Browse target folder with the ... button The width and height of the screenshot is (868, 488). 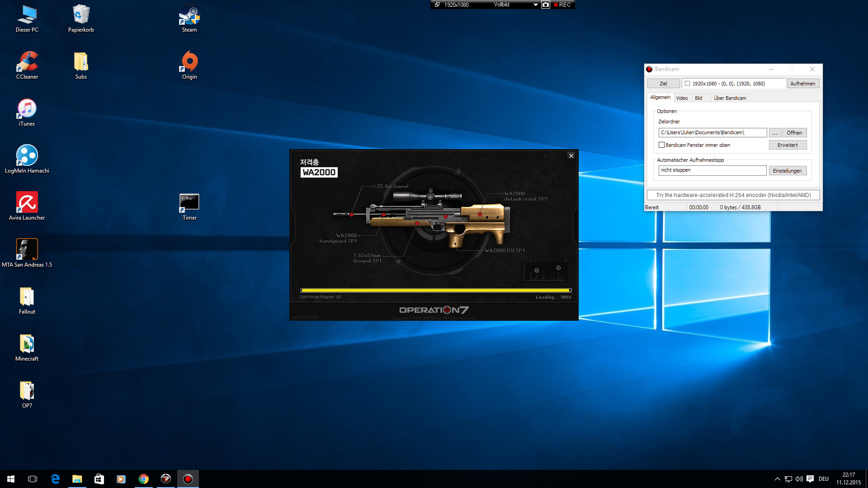pyautogui.click(x=775, y=133)
